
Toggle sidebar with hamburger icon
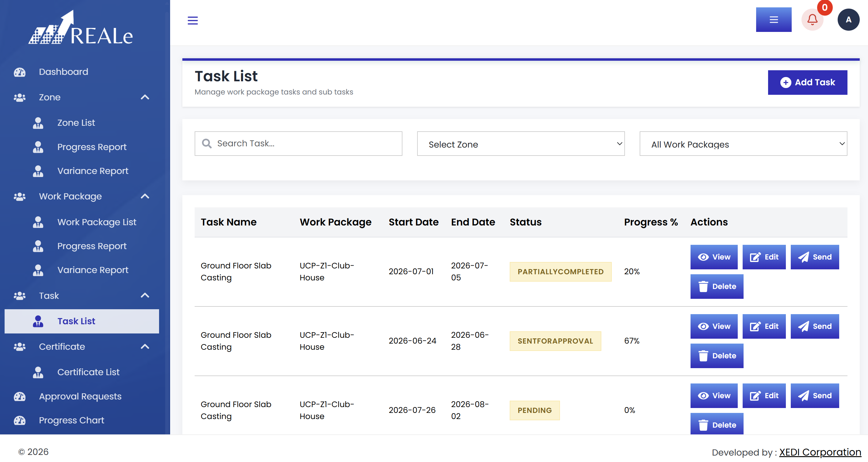pos(193,21)
